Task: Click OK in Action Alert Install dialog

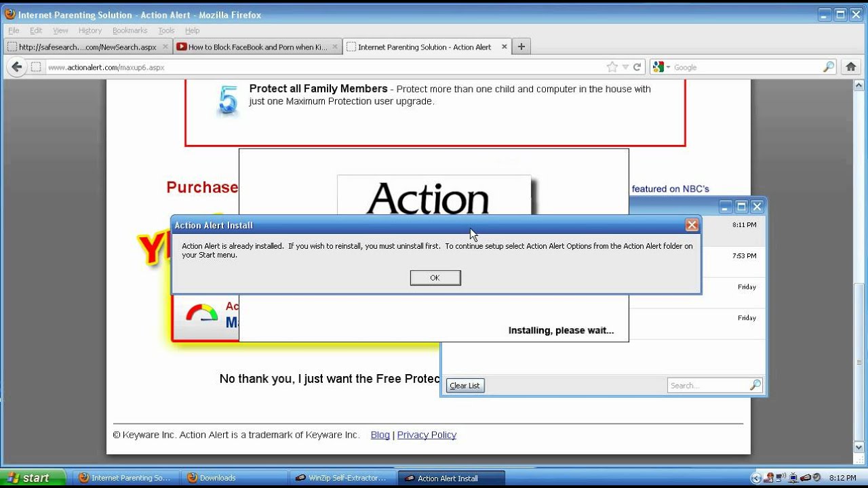Action: pyautogui.click(x=435, y=278)
